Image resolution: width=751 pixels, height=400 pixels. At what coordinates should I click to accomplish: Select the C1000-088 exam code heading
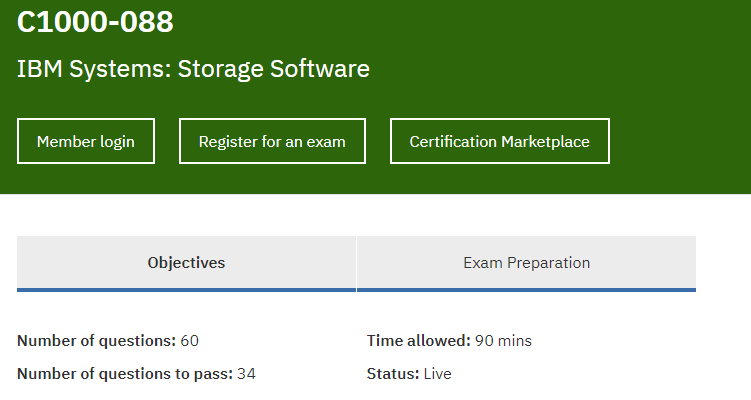coord(95,22)
